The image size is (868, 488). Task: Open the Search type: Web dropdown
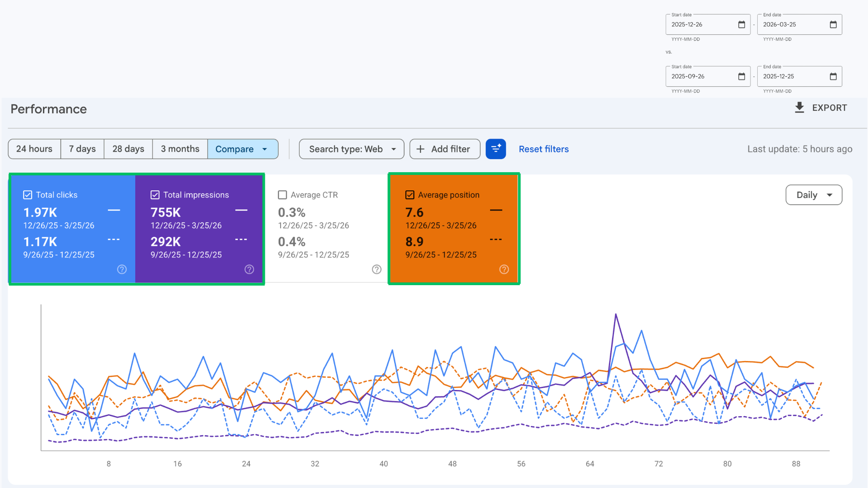point(352,149)
